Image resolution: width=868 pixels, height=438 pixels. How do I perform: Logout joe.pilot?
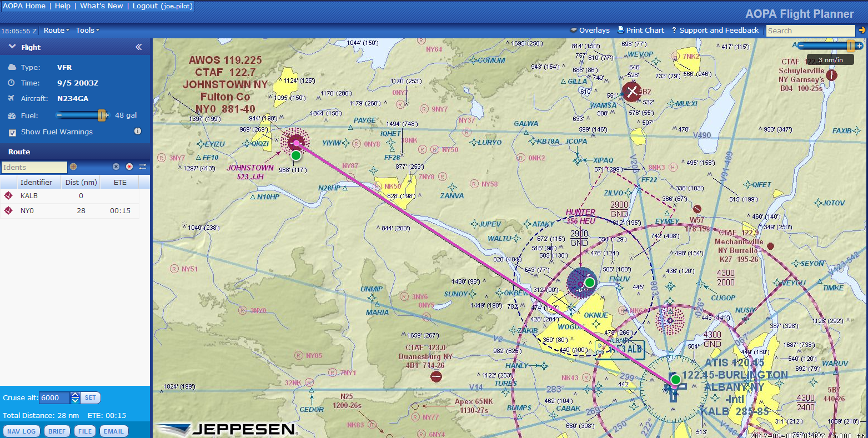pyautogui.click(x=163, y=6)
